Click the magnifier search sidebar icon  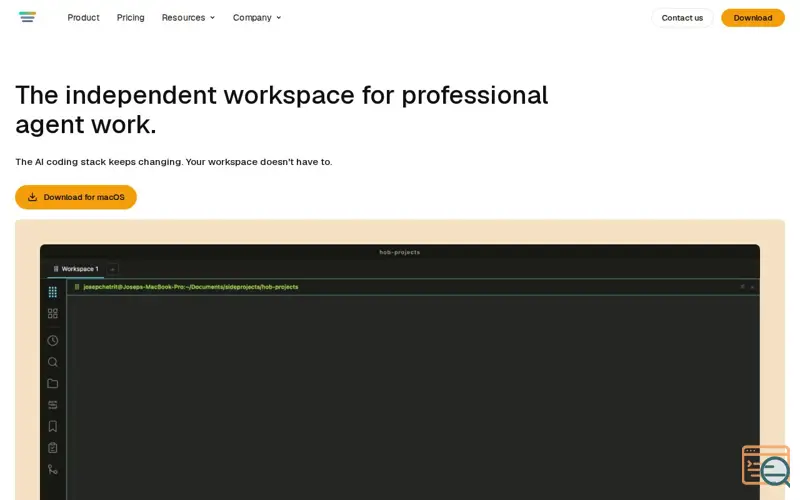coord(53,362)
